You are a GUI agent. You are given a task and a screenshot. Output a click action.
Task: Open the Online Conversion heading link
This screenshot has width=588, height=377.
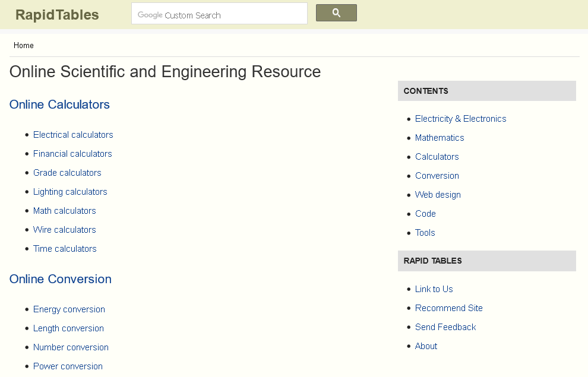tap(61, 279)
